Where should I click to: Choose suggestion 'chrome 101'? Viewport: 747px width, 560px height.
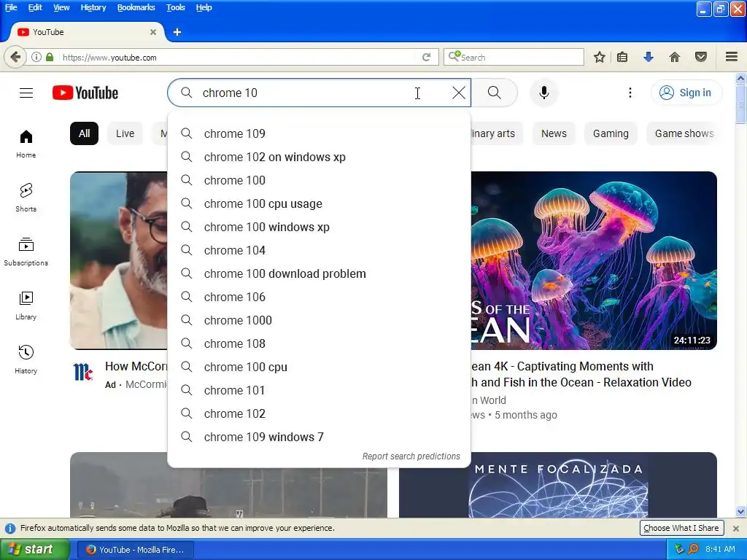tap(320, 390)
